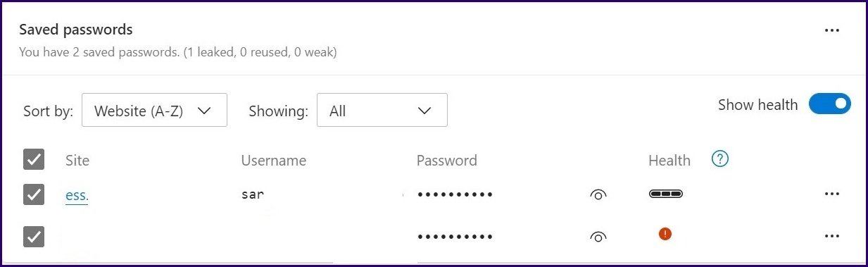Screen dimensions: 868x267
Task: Click the Health column label
Action: point(669,160)
